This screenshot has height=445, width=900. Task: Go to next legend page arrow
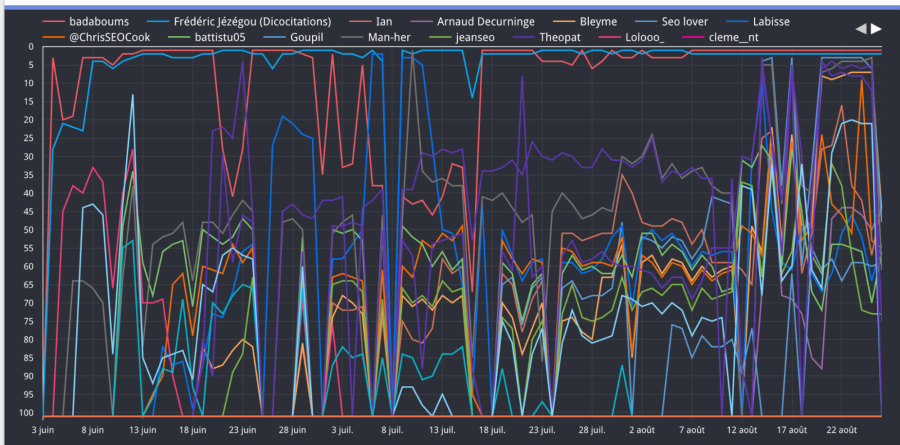coord(876,29)
